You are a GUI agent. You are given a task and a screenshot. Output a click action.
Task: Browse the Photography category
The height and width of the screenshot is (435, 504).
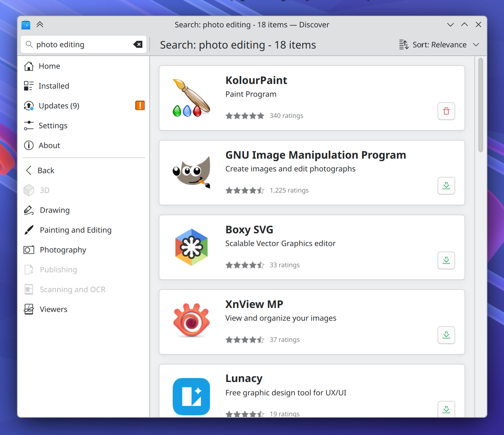[x=63, y=250]
